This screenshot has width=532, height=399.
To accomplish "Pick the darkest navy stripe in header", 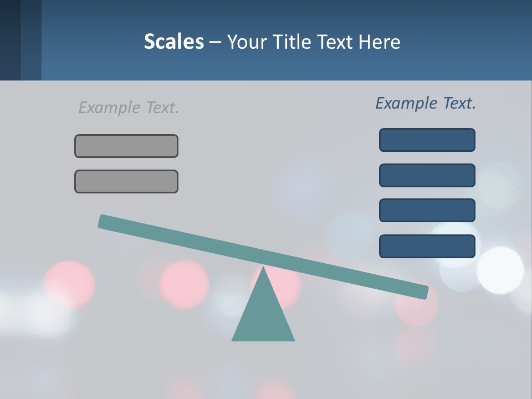I will 10,40.
